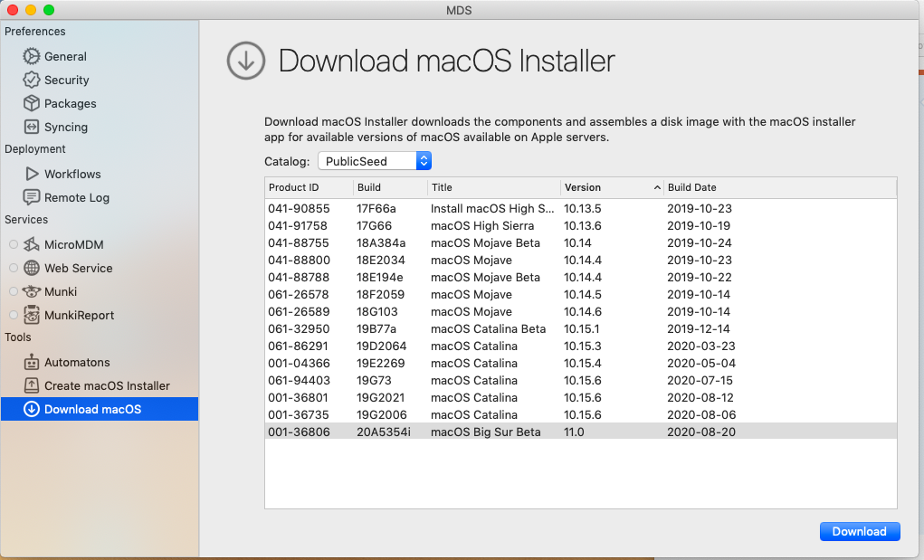Image resolution: width=924 pixels, height=560 pixels.
Task: Click the MunkiReport icon
Action: [x=32, y=315]
